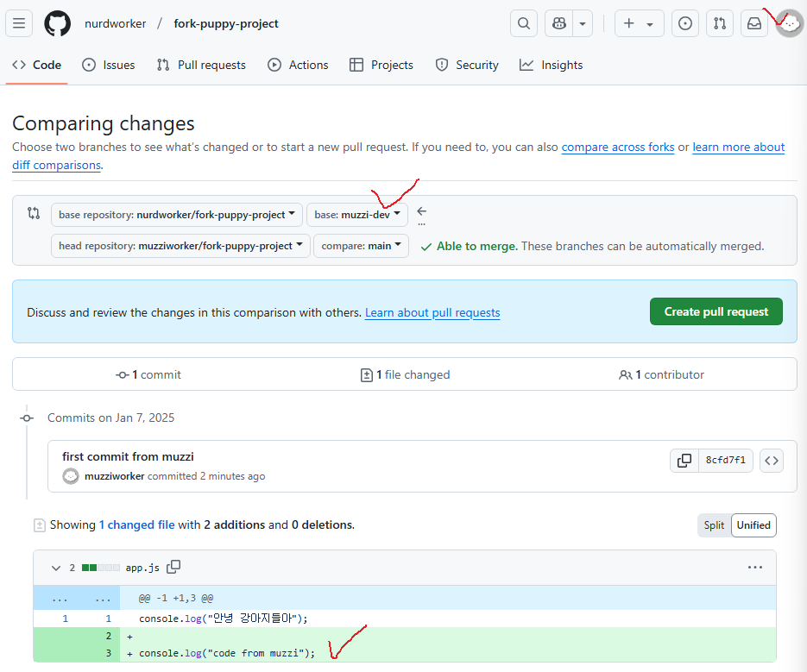Screen dimensions: 807x672
Task: Select the 1 commit summary
Action: [148, 374]
